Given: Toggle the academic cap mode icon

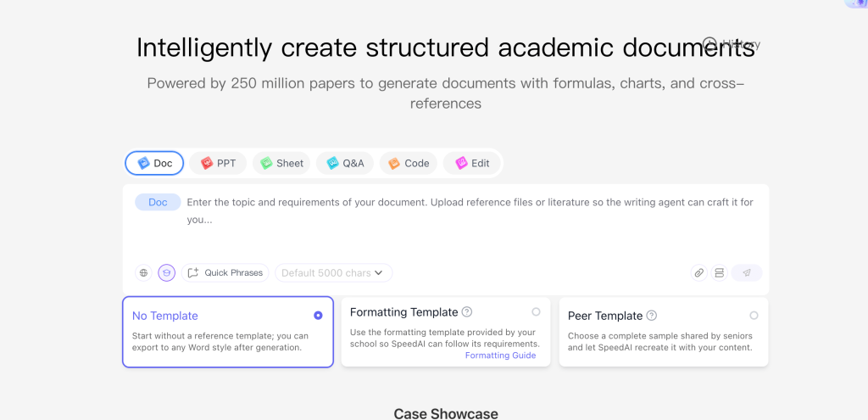Looking at the screenshot, I should 166,272.
